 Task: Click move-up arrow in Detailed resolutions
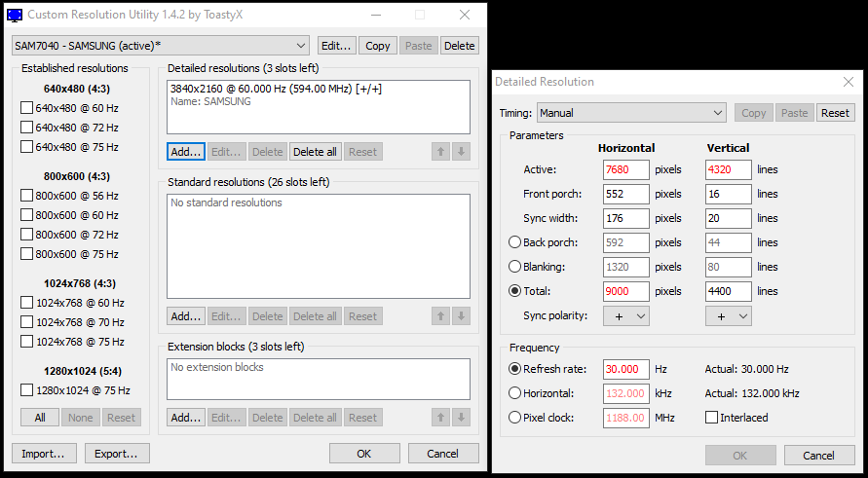point(441,152)
